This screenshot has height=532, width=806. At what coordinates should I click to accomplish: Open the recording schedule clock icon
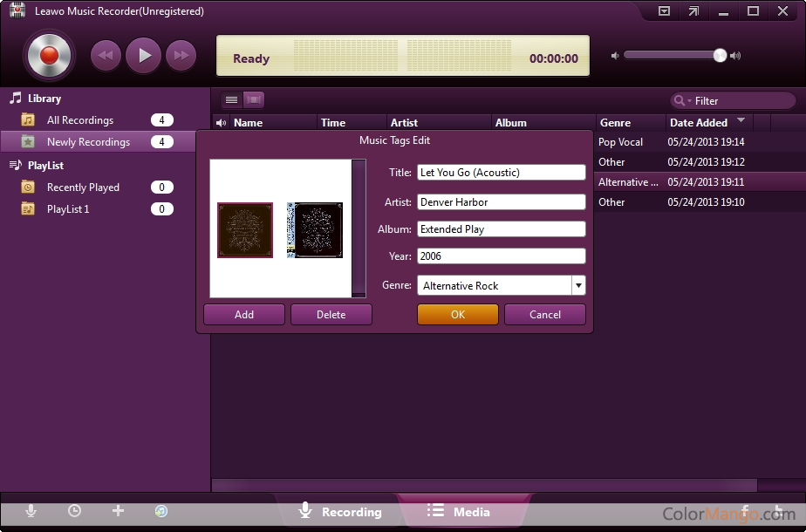pyautogui.click(x=74, y=512)
